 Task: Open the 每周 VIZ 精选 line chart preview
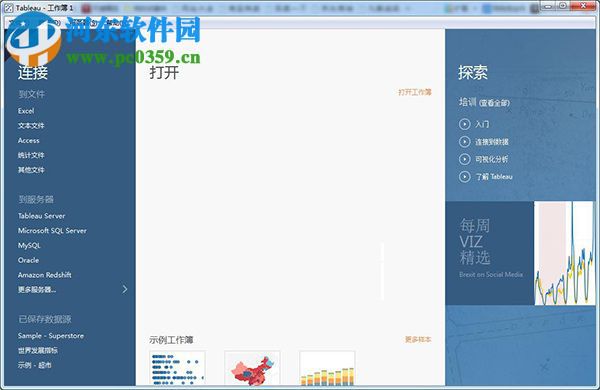click(565, 253)
